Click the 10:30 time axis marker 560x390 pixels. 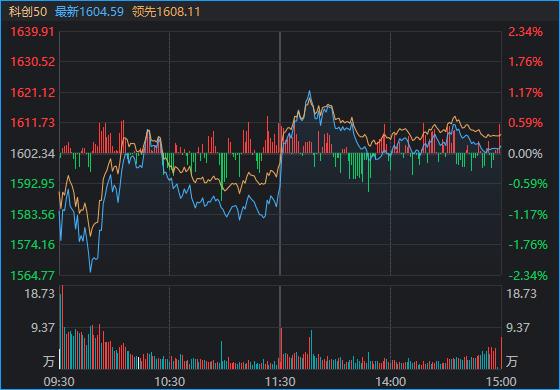pyautogui.click(x=169, y=382)
